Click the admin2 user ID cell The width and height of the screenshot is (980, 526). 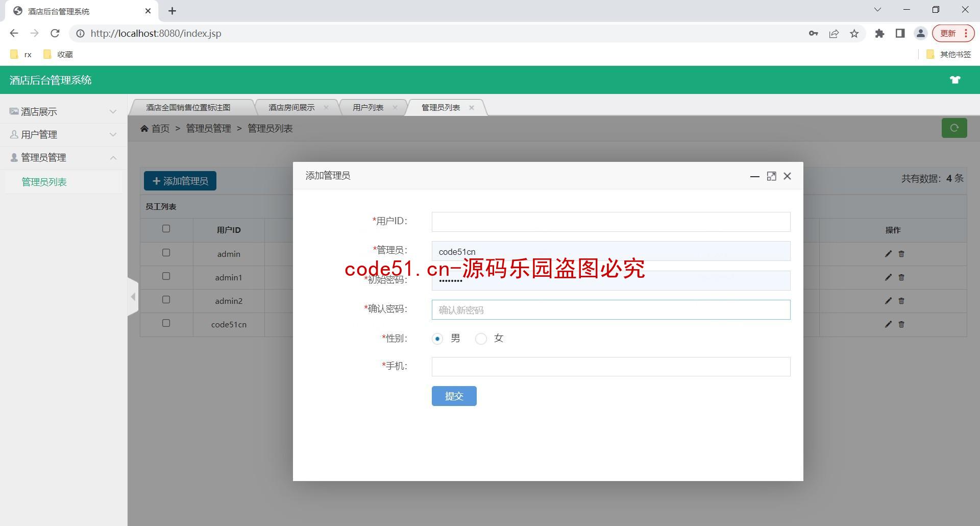coord(229,301)
